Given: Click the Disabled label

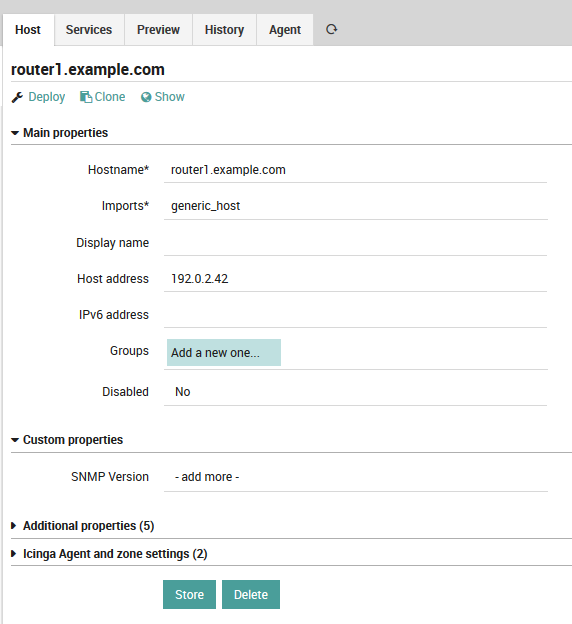Looking at the screenshot, I should (125, 392).
